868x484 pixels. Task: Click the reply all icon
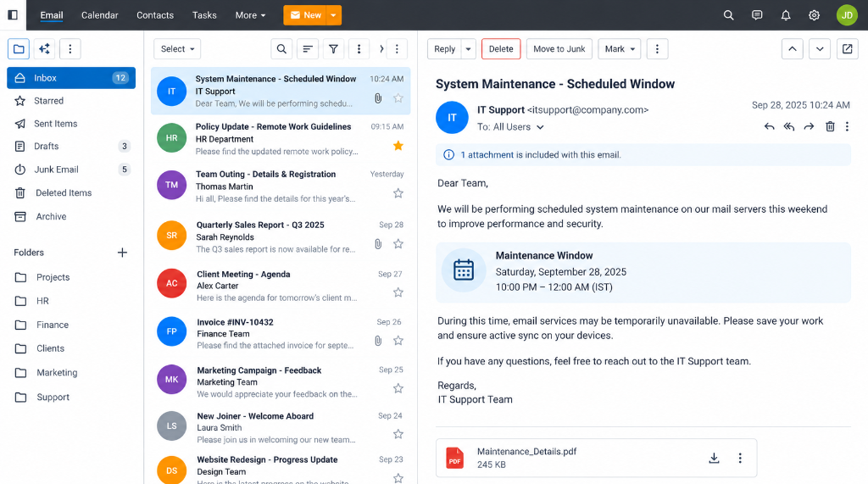pos(789,127)
